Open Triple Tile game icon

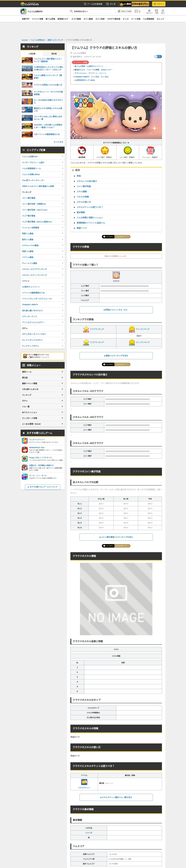tap(25, 459)
